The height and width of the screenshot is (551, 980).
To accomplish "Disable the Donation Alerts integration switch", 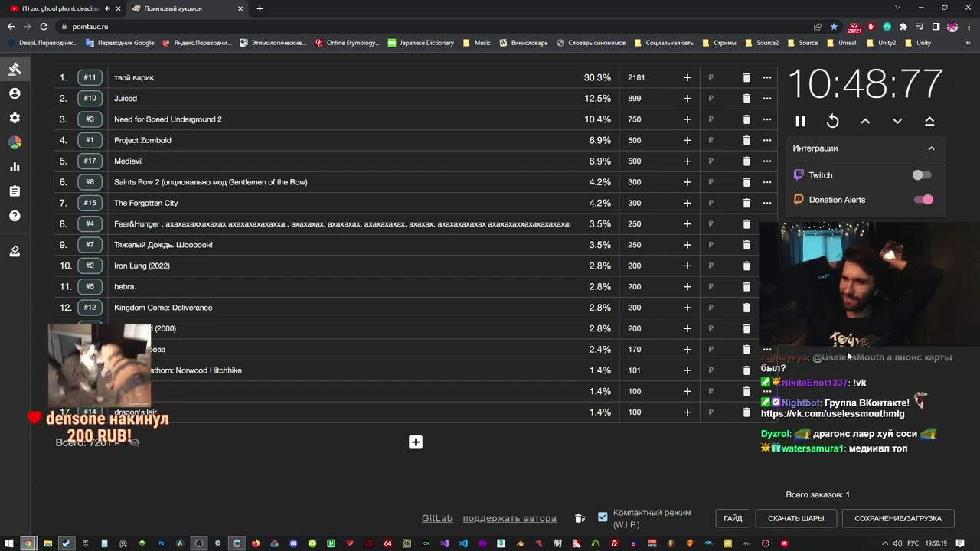I will pos(923,200).
